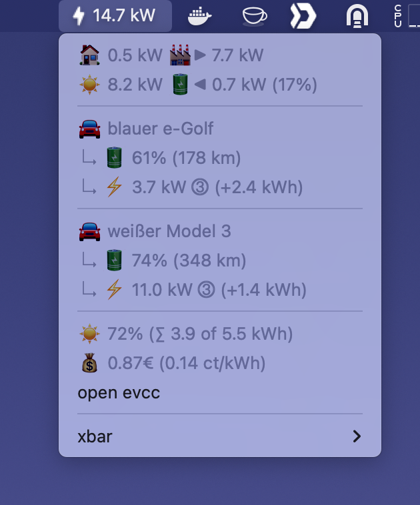Click '72% (∑ 3.9 of 5.5 kWh)' text

pos(200,334)
